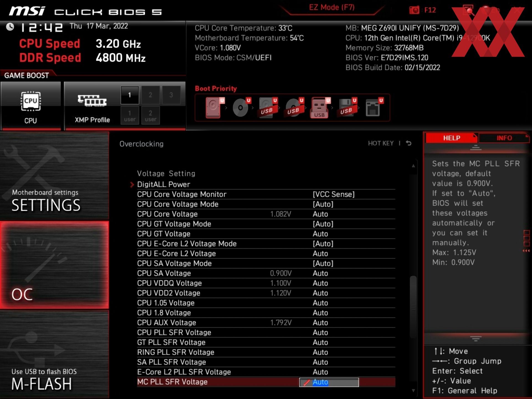The height and width of the screenshot is (399, 532).
Task: Open the OC overclocking section
Action: (54, 265)
